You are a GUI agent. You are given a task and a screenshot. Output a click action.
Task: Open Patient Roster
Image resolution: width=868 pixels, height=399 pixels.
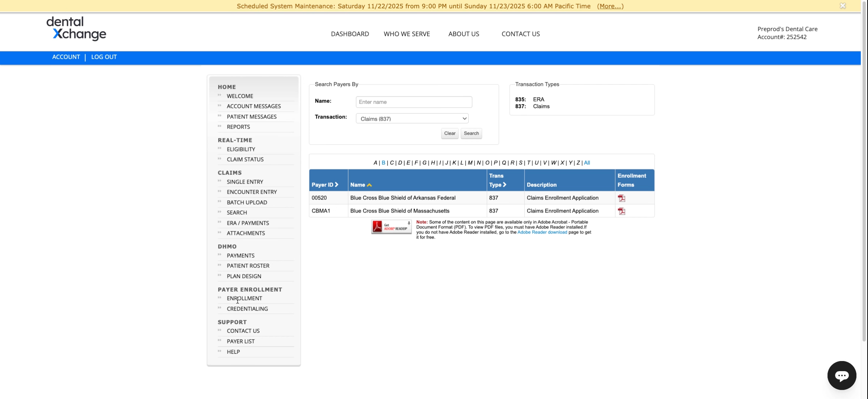(248, 266)
